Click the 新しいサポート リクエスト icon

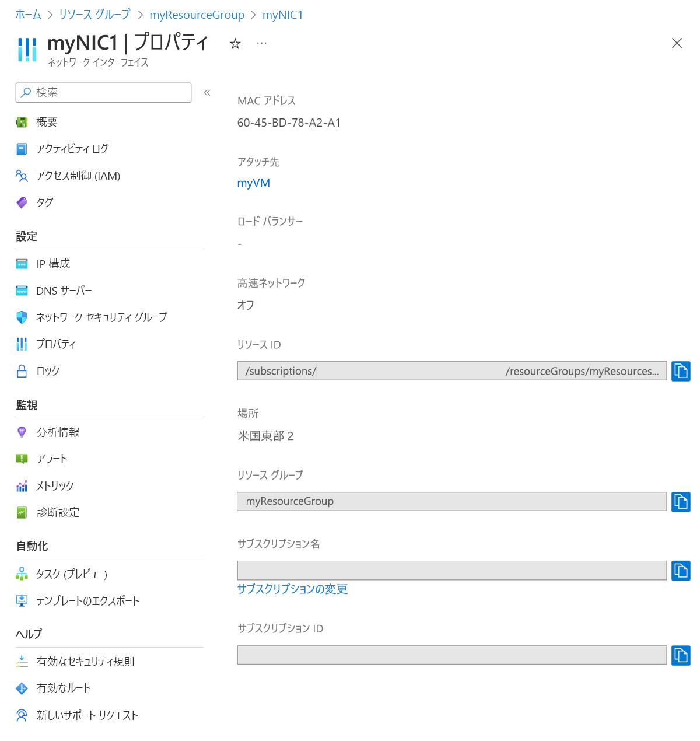click(x=22, y=715)
